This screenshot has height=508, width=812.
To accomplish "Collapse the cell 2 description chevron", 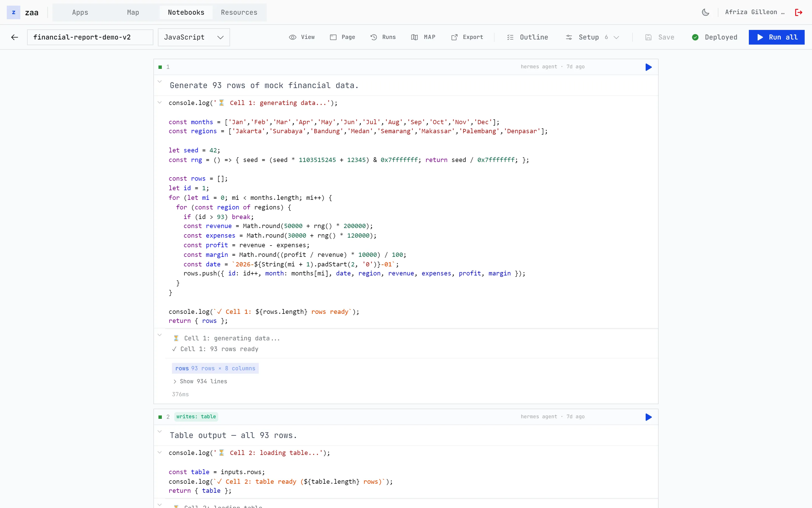I will 160,432.
